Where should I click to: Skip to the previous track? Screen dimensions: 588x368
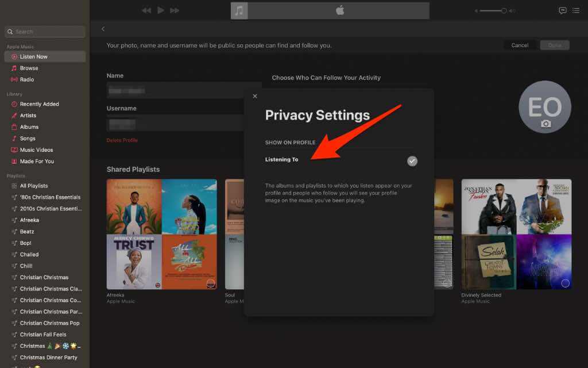146,10
